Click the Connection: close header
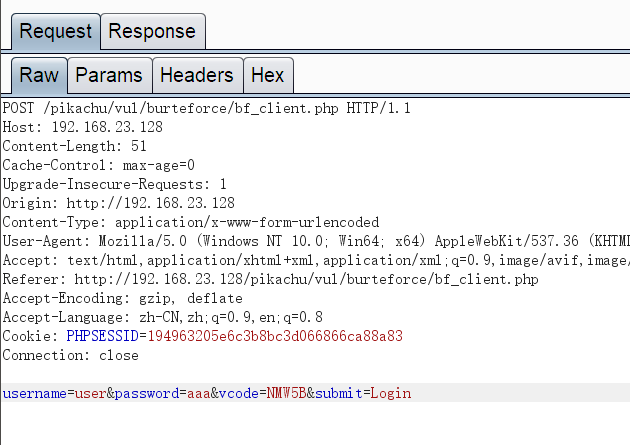The image size is (630, 445). [x=70, y=355]
